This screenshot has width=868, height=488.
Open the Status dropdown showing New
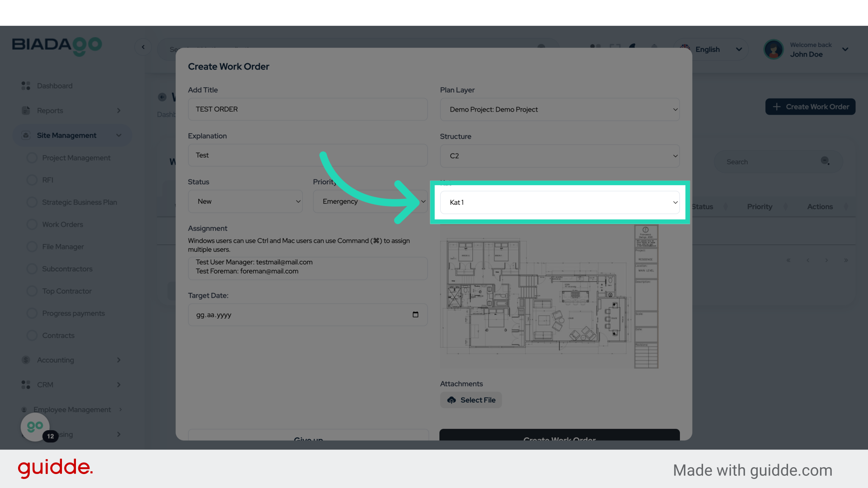coord(245,202)
